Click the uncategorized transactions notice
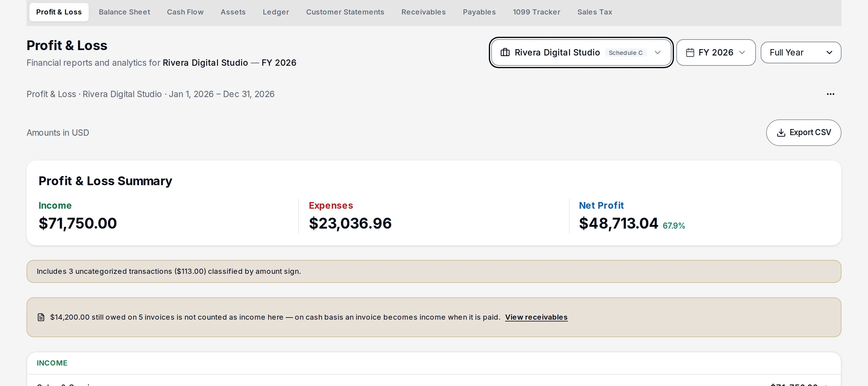Image resolution: width=868 pixels, height=386 pixels. coord(434,271)
